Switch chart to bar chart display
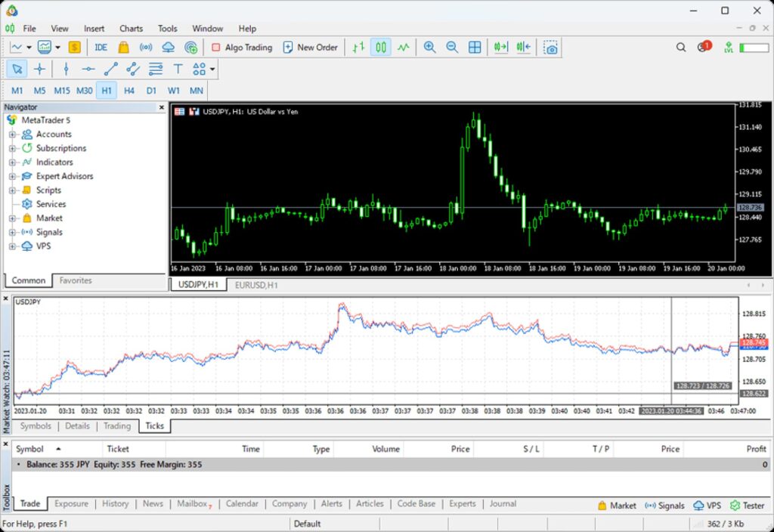The height and width of the screenshot is (532, 774). pyautogui.click(x=358, y=48)
